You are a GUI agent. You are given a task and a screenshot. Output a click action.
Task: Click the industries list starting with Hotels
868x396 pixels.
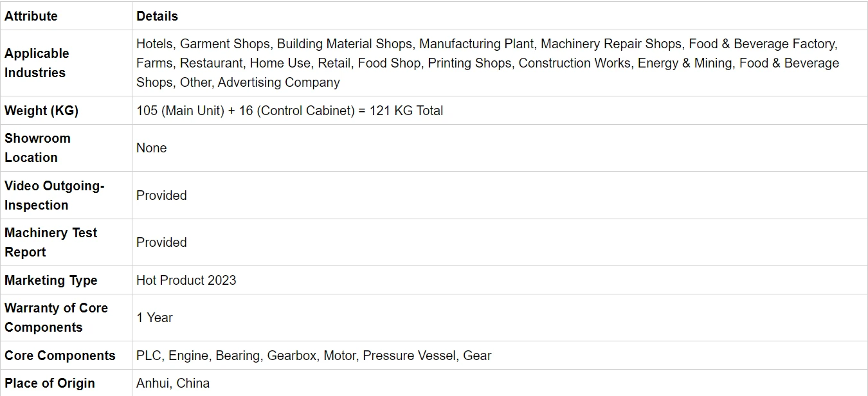point(488,63)
